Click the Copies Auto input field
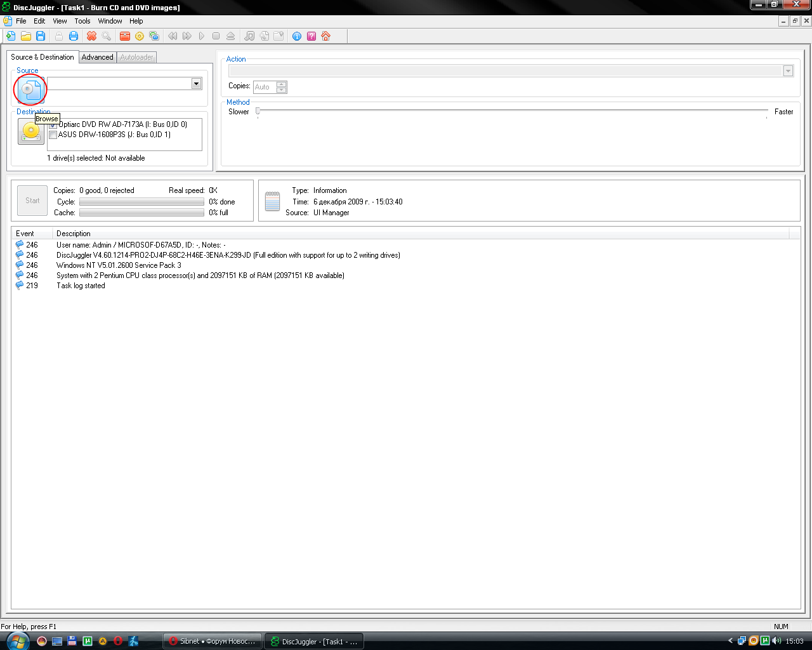This screenshot has height=650, width=812. tap(265, 87)
